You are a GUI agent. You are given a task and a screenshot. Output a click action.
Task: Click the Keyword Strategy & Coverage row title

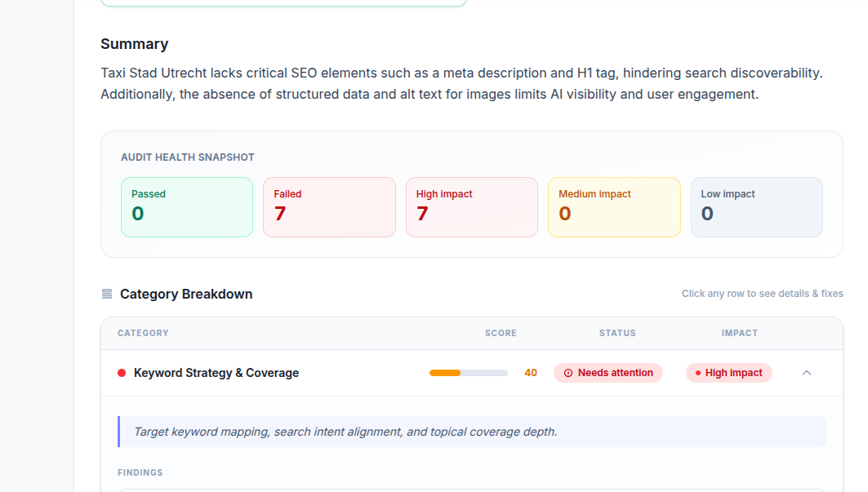pyautogui.click(x=216, y=373)
